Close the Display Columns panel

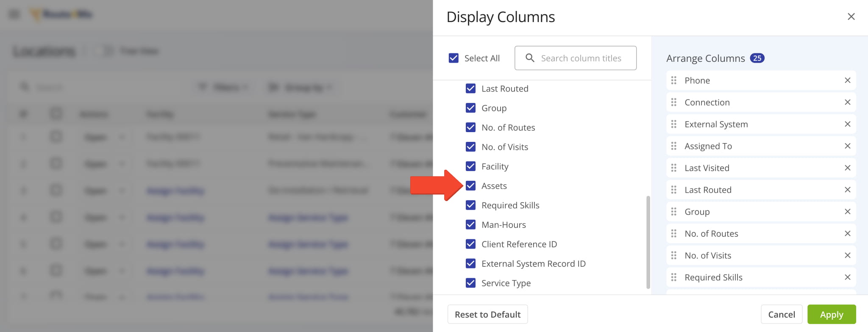pos(851,17)
